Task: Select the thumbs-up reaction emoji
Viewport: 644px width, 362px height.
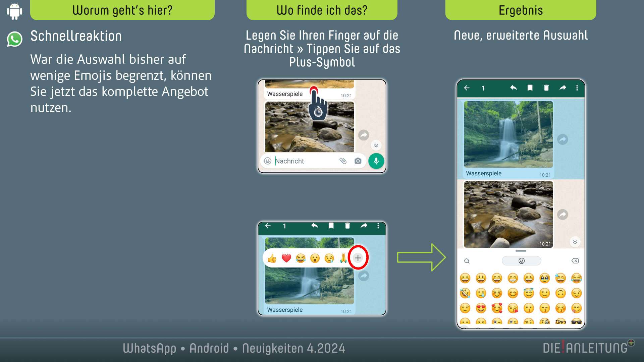Action: pyautogui.click(x=272, y=258)
